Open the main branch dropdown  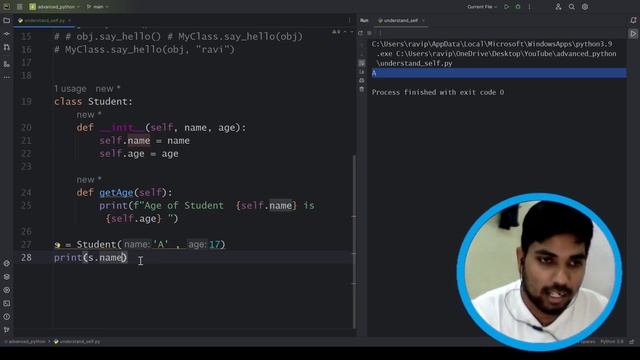point(98,7)
